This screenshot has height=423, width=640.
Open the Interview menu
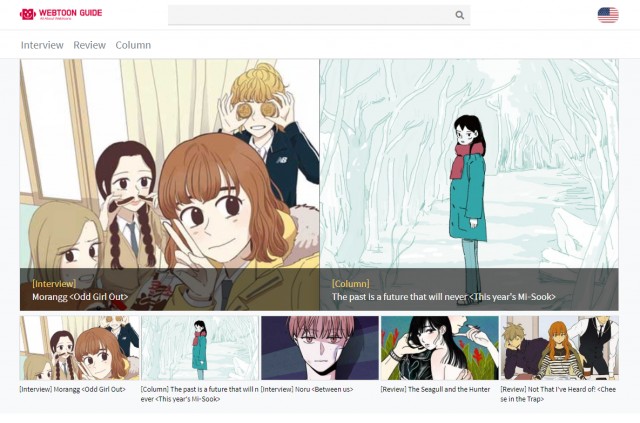[x=42, y=45]
